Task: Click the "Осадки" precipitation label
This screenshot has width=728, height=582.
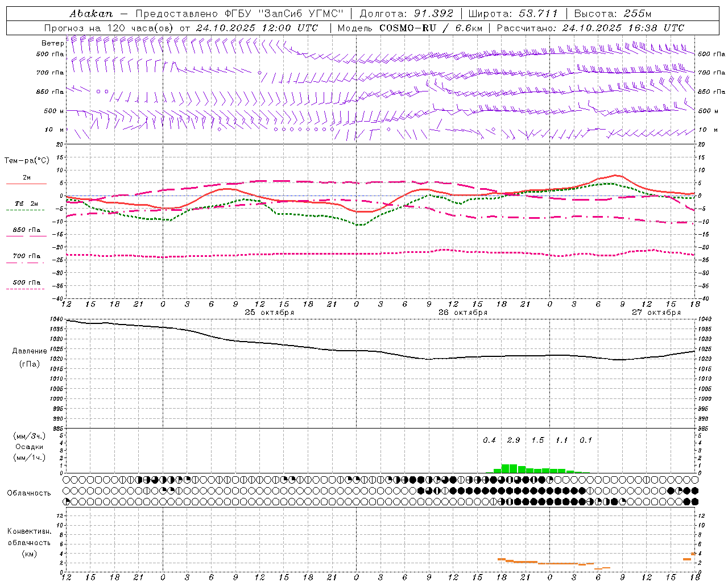Action: click(30, 447)
